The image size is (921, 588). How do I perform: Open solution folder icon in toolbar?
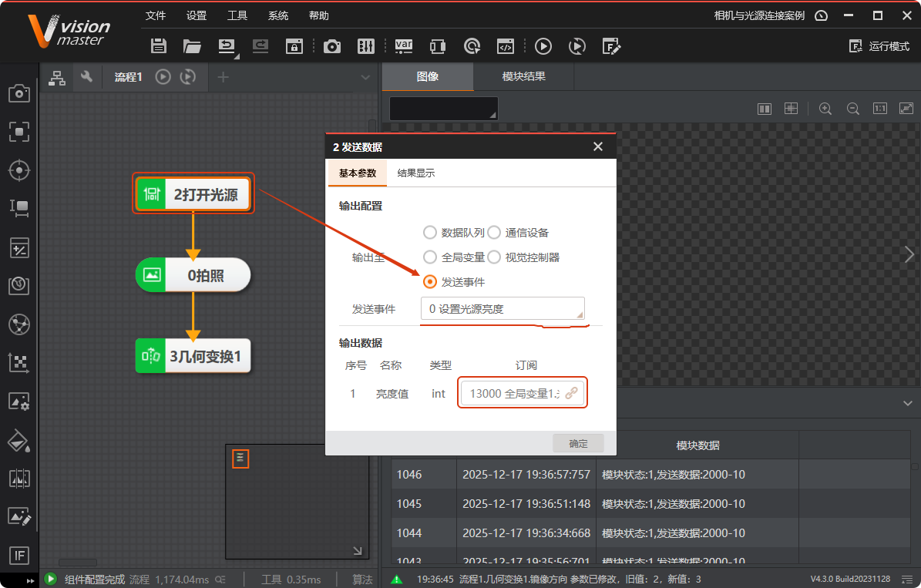192,45
